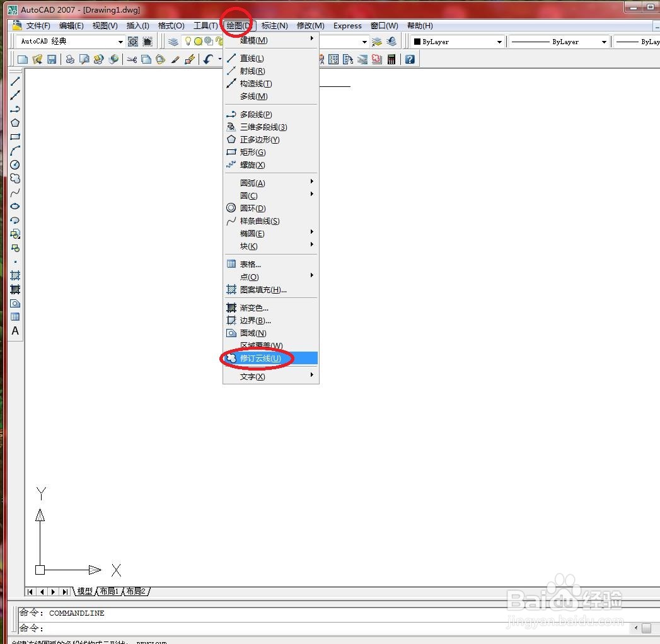Viewport: 660px width, 644px height.
Task: Select the Polyline tool in left toolbar
Action: coord(15,109)
